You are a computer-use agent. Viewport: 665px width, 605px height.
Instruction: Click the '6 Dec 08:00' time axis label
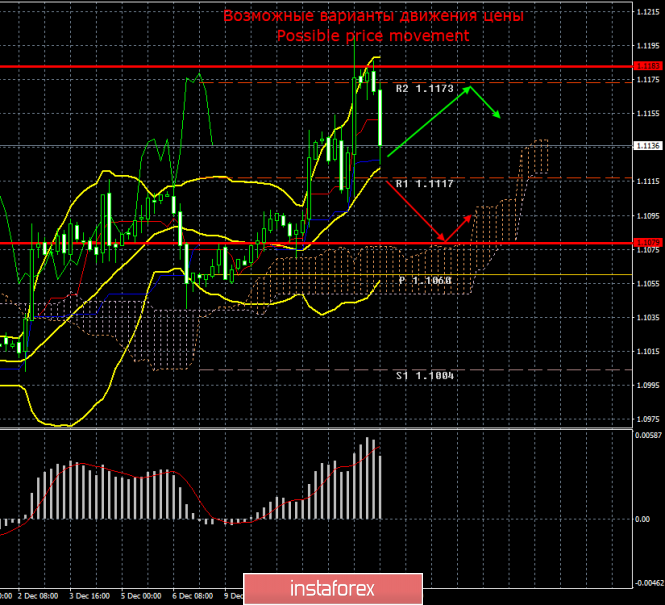pyautogui.click(x=195, y=596)
